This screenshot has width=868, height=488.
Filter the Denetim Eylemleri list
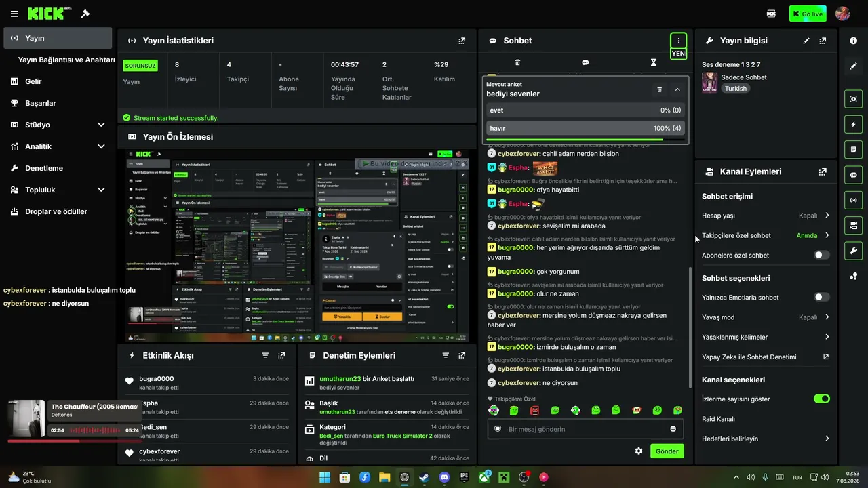(x=446, y=355)
